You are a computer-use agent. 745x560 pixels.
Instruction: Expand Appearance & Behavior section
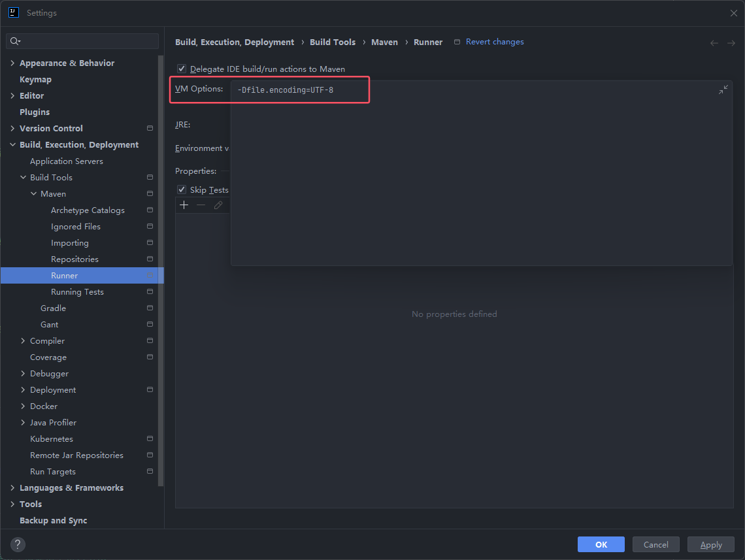coord(12,63)
